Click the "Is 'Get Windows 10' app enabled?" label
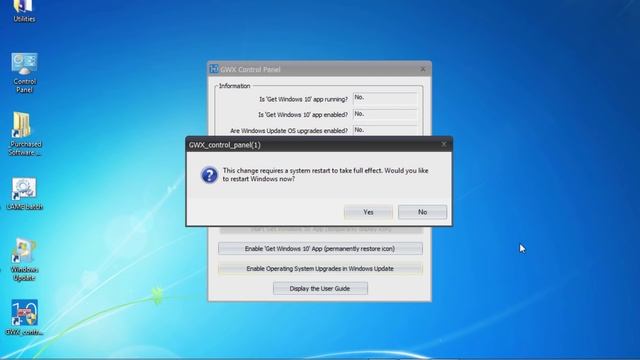 click(x=303, y=115)
